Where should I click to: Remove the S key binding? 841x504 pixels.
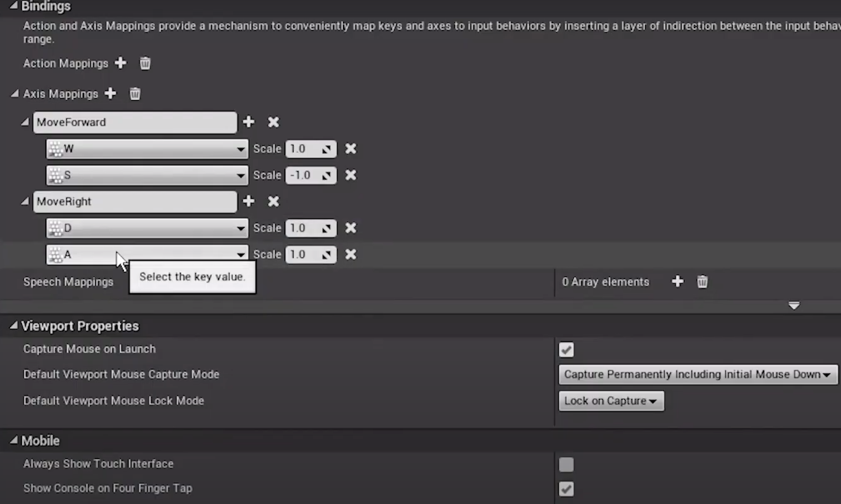point(351,175)
